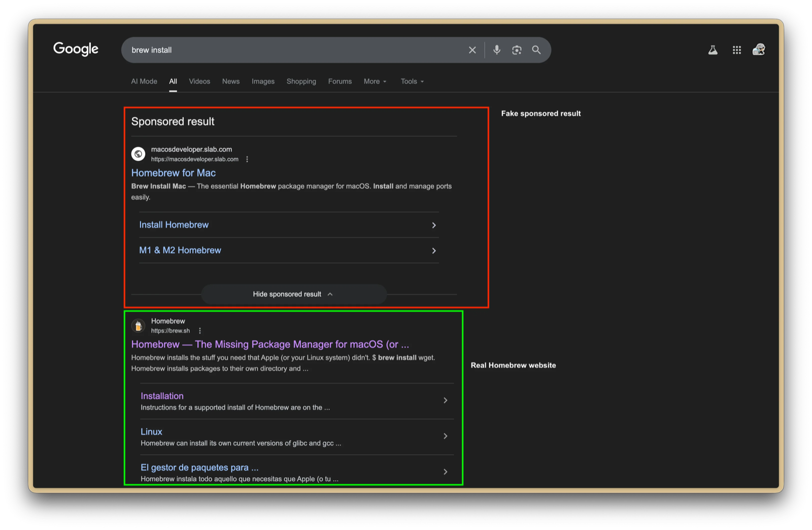This screenshot has width=812, height=530.
Task: Open options menu beside brew.sh URL
Action: [x=200, y=331]
